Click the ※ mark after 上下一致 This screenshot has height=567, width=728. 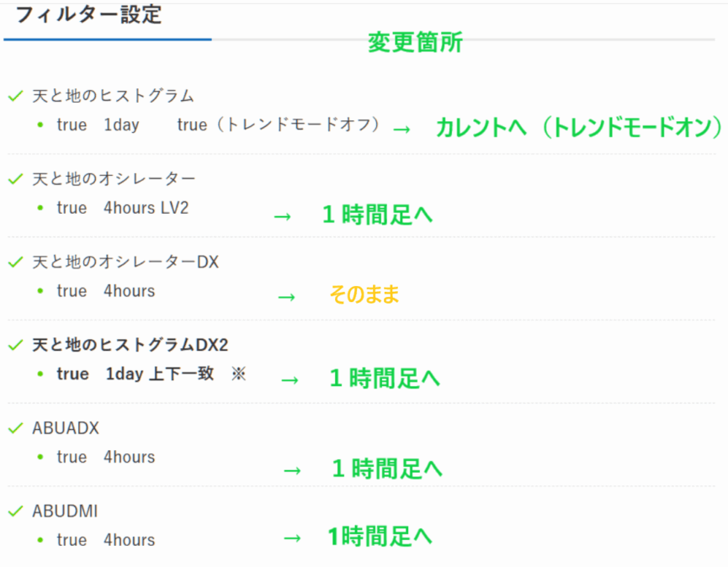tap(238, 374)
